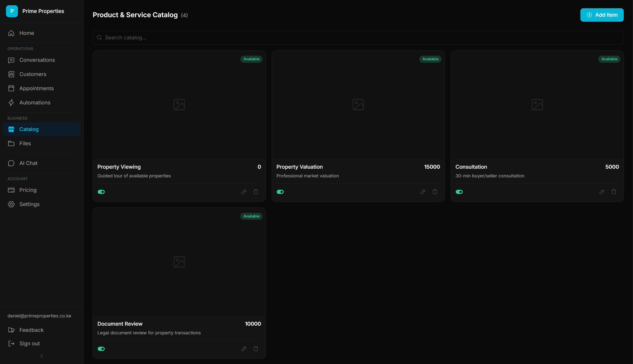Click the Search catalog input field

pyautogui.click(x=358, y=38)
